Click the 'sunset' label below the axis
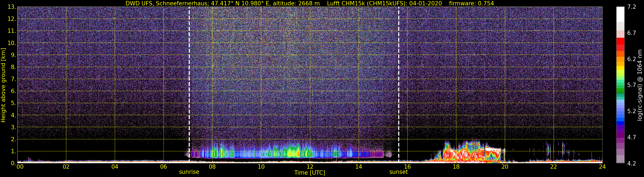Viewport: 644px width, 177px height. (x=398, y=172)
